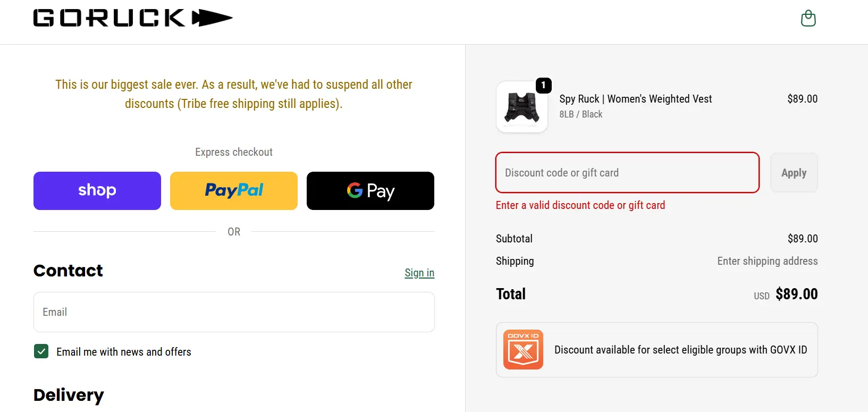
Task: Choose PayPal express checkout
Action: pyautogui.click(x=234, y=191)
